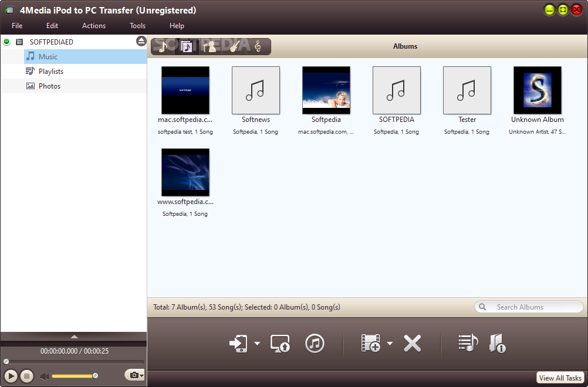Add files to device icon

(x=370, y=343)
